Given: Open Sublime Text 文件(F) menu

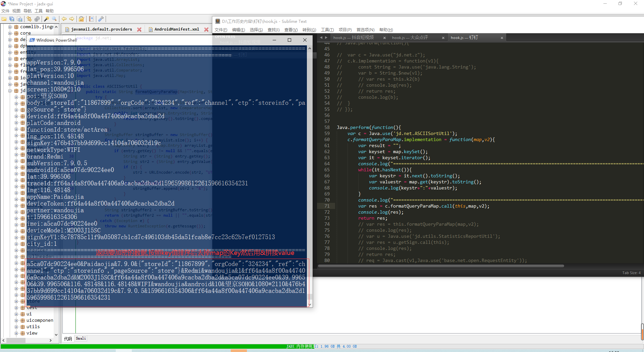Looking at the screenshot, I should [x=221, y=30].
